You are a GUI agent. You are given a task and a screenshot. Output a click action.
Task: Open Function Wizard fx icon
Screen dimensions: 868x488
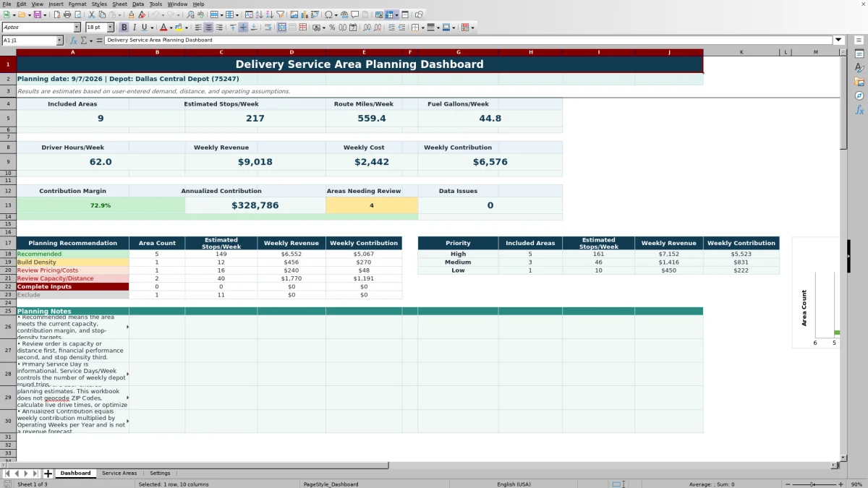pos(74,40)
